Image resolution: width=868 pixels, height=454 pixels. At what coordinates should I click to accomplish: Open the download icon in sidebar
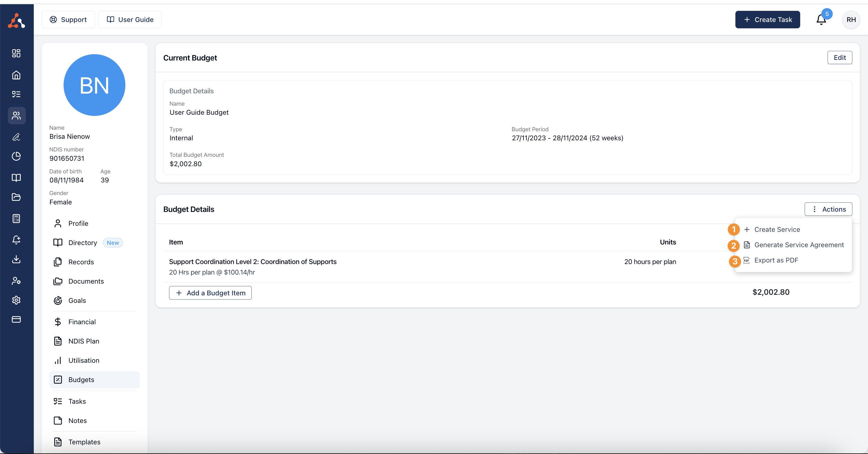[16, 259]
